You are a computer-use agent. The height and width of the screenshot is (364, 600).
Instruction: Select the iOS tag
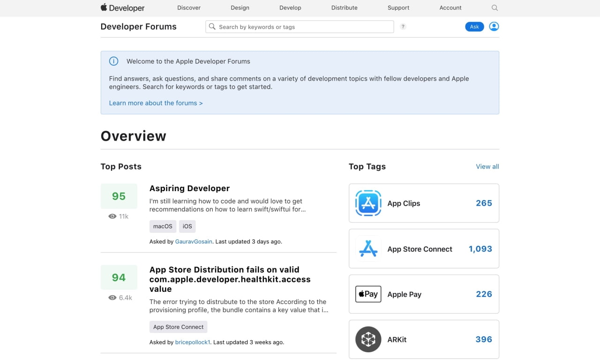pos(187,226)
